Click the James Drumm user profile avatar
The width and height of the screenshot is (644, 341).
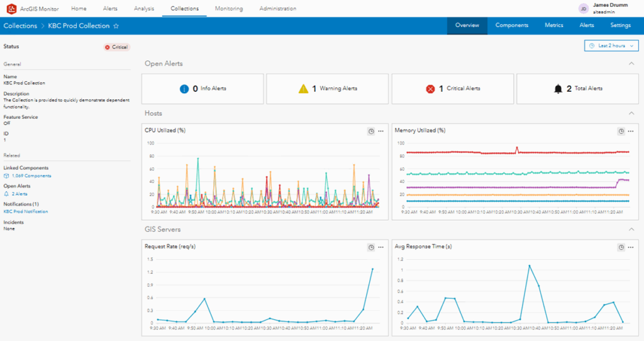(x=583, y=9)
